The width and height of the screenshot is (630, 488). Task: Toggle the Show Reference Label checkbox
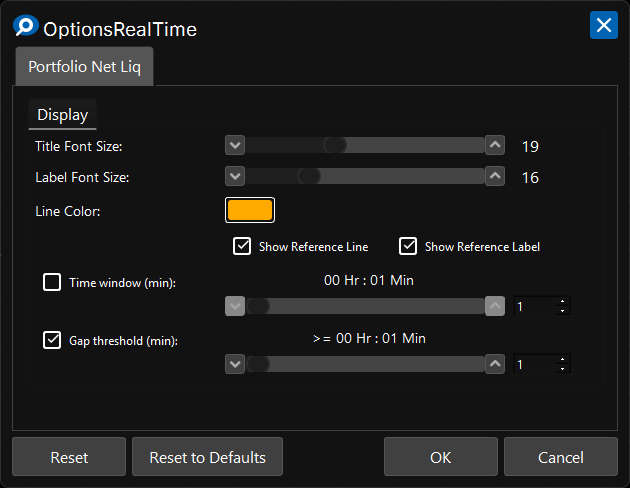click(x=408, y=246)
